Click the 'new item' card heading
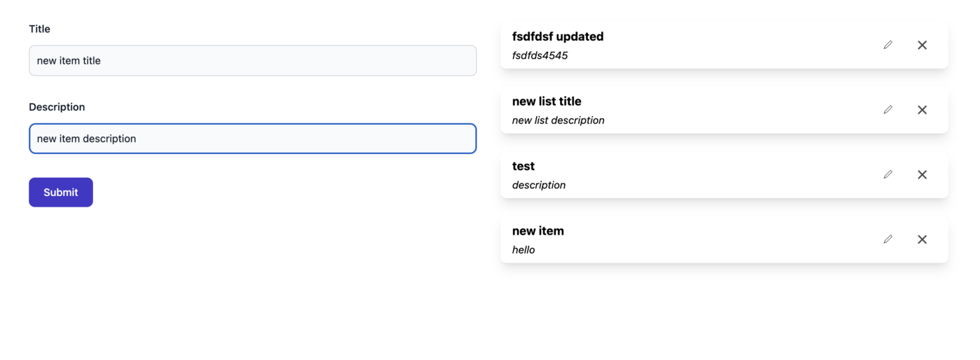This screenshot has width=980, height=360. (x=538, y=231)
